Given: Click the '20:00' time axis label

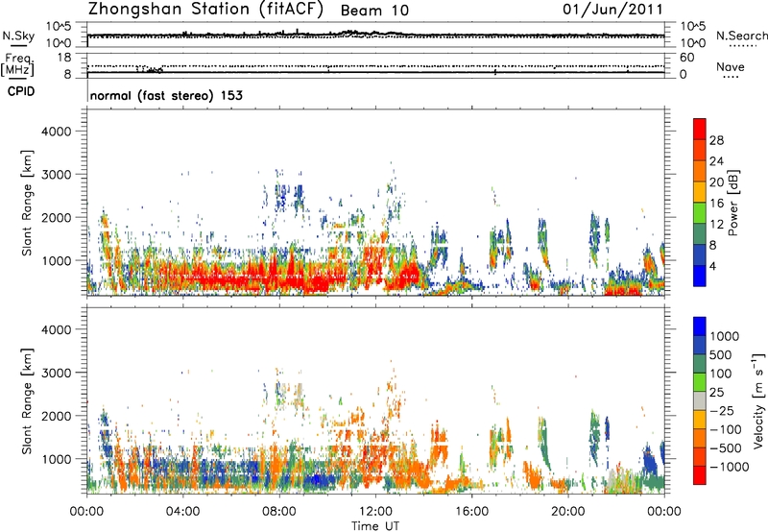Looking at the screenshot, I should pos(567,512).
